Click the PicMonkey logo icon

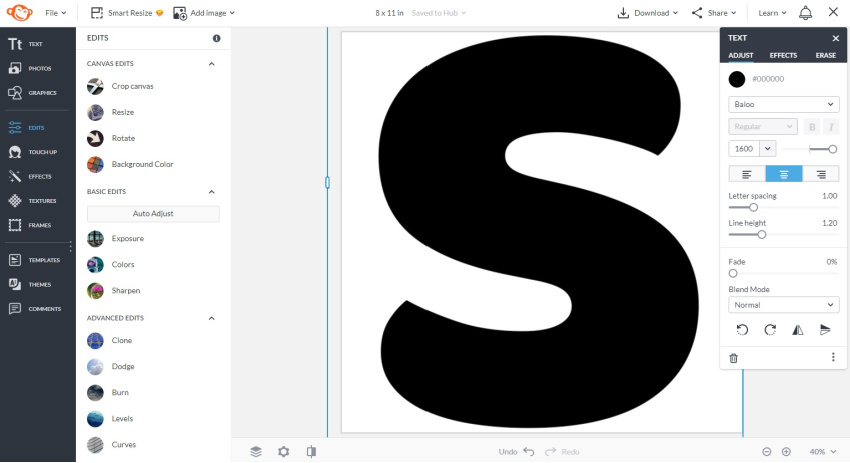[x=20, y=12]
